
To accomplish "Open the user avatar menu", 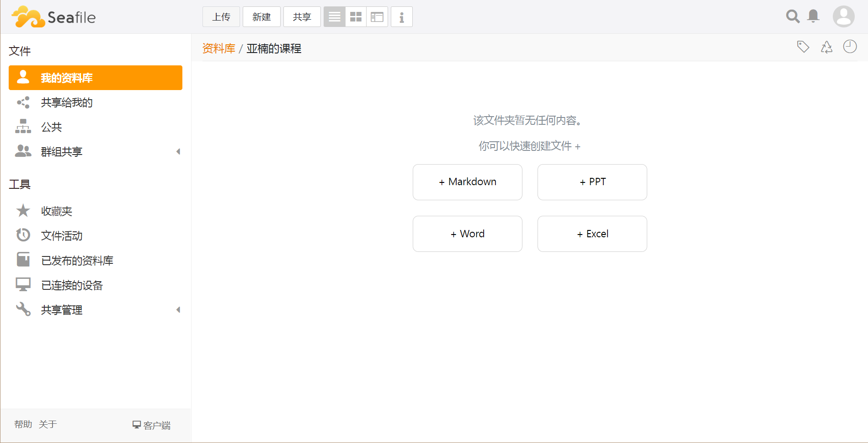I will pyautogui.click(x=843, y=16).
